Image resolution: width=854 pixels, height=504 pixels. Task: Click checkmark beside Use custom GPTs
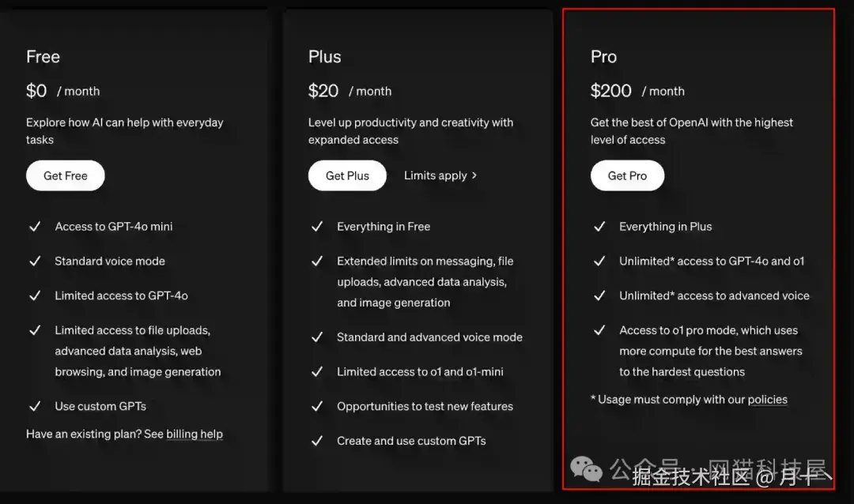pos(35,406)
